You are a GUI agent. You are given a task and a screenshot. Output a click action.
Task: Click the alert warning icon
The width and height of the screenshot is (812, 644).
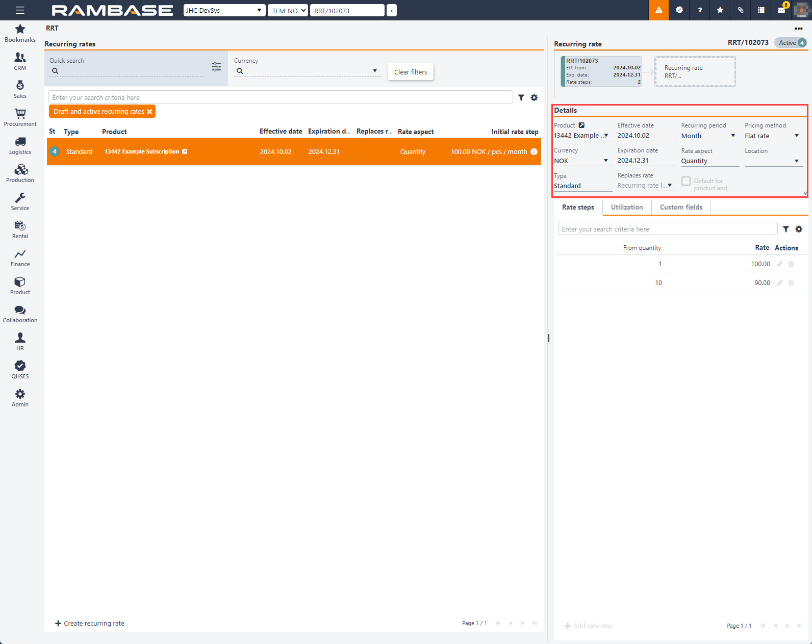[x=658, y=10]
